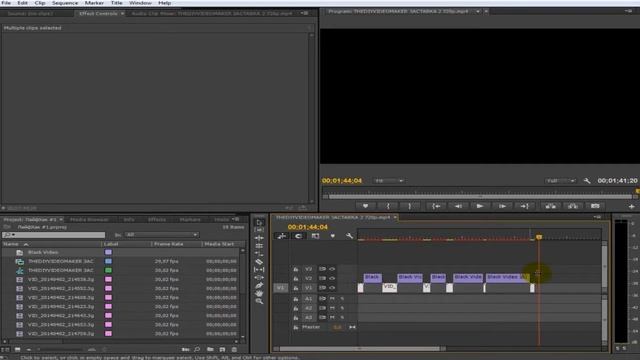Viewport: 640px width, 360px height.
Task: Mute audio track A1
Action: coord(332,299)
